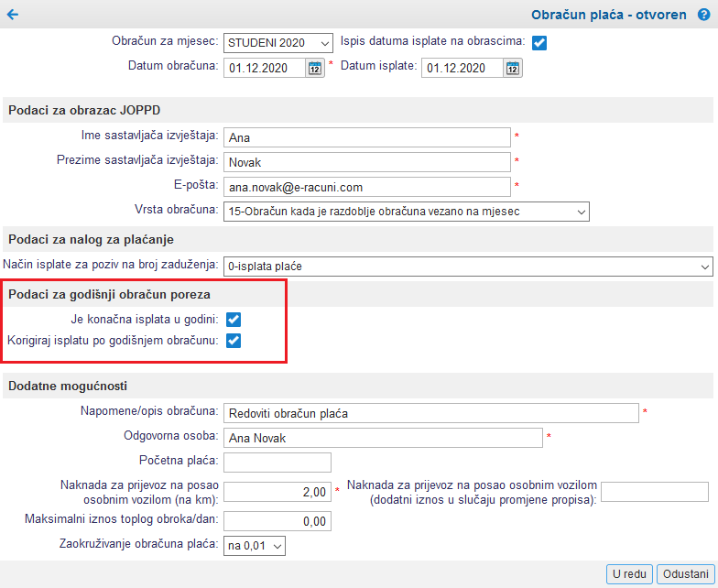Click Maksimalni iznos toplog obroka field
718x588 pixels.
coord(277,521)
